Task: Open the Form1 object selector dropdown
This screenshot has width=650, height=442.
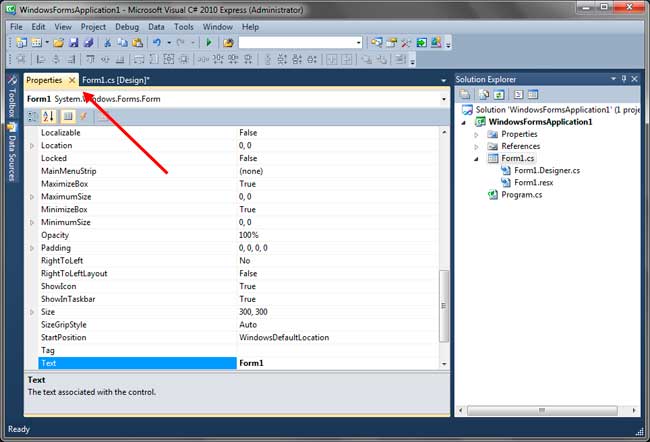Action: coord(442,99)
